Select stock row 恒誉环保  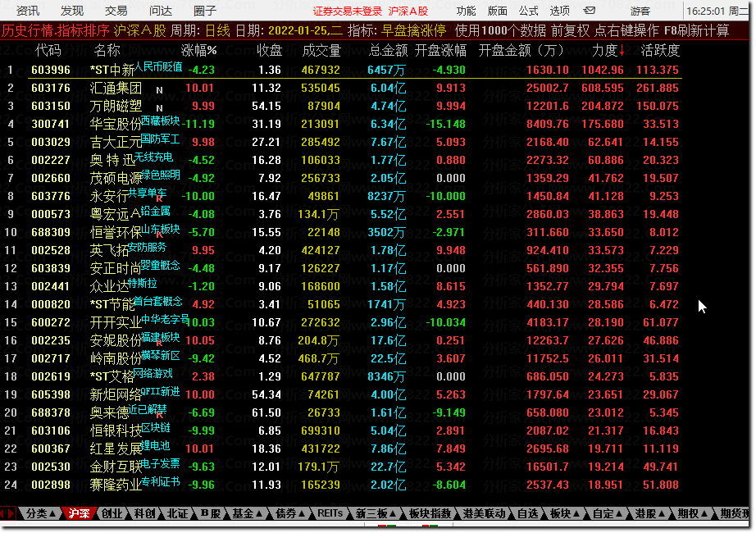click(340, 232)
